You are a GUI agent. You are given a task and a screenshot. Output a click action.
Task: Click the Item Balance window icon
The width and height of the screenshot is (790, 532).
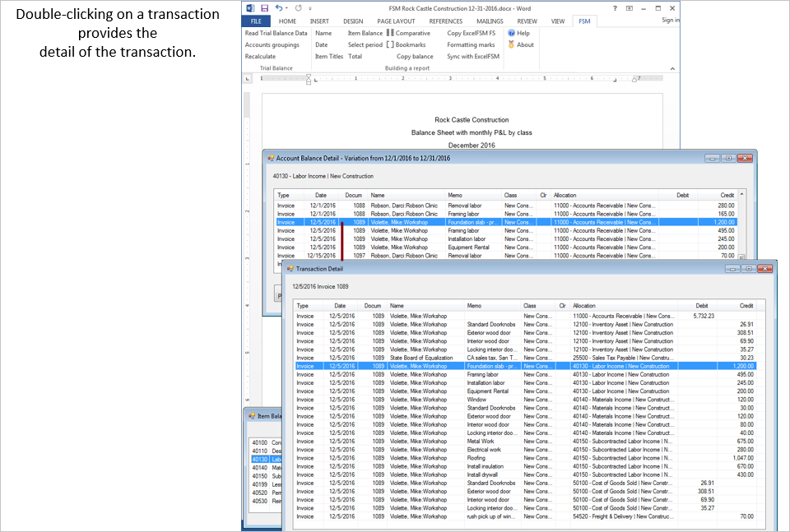click(x=252, y=416)
